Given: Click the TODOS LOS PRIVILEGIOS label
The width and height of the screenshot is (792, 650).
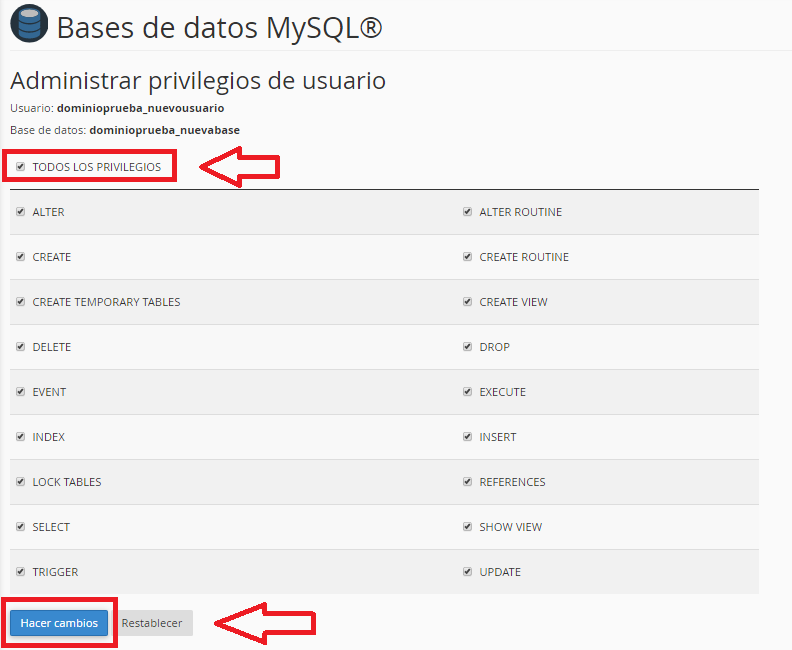Looking at the screenshot, I should [x=96, y=167].
